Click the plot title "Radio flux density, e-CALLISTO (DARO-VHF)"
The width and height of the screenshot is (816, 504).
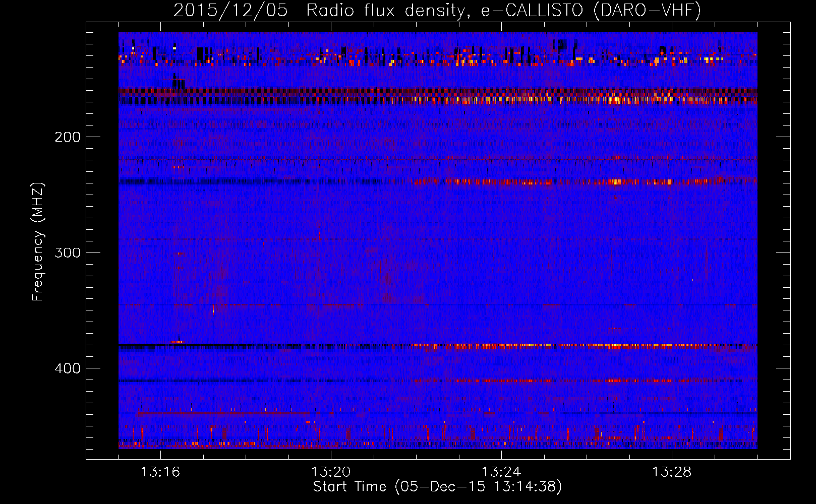click(503, 10)
